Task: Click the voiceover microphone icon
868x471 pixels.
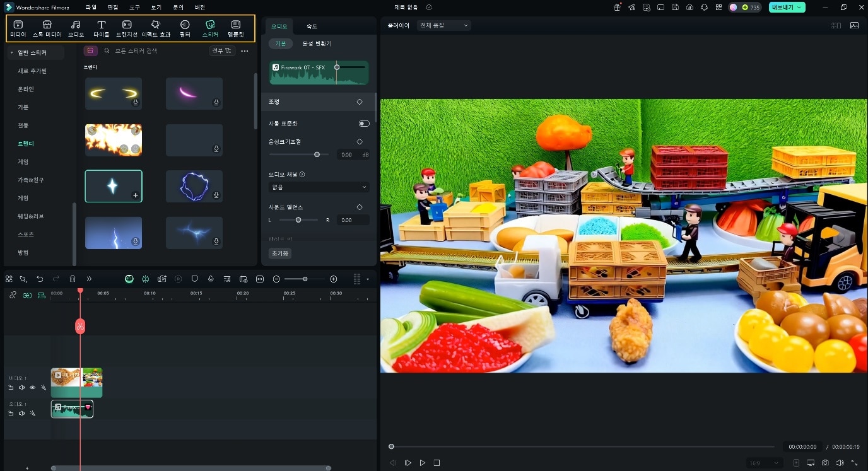Action: [211, 279]
